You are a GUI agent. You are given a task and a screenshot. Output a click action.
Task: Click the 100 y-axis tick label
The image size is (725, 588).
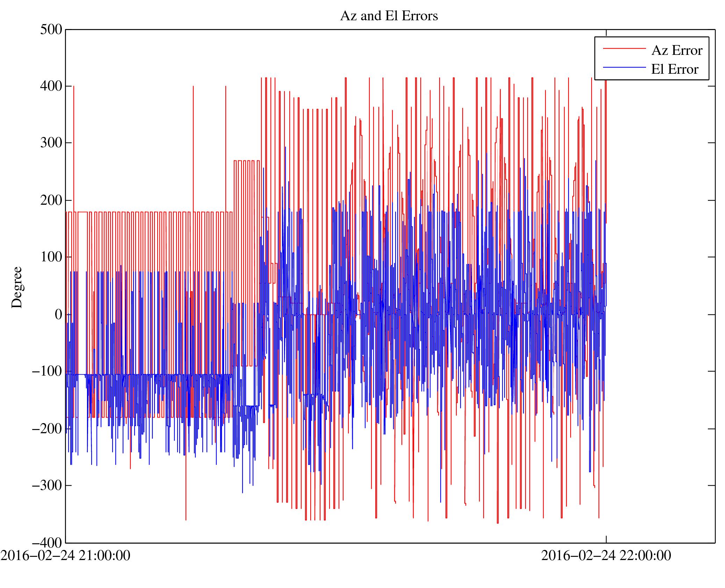[51, 257]
